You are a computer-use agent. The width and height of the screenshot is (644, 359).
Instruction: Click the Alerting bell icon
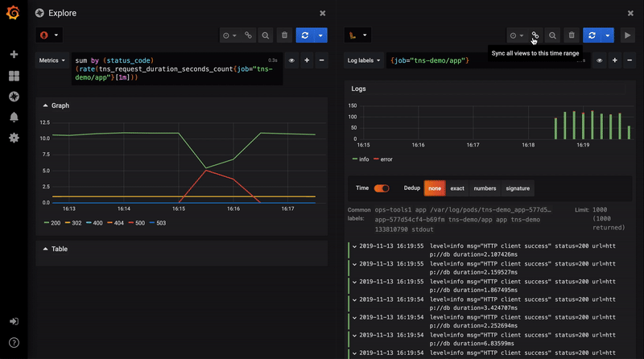click(x=14, y=118)
